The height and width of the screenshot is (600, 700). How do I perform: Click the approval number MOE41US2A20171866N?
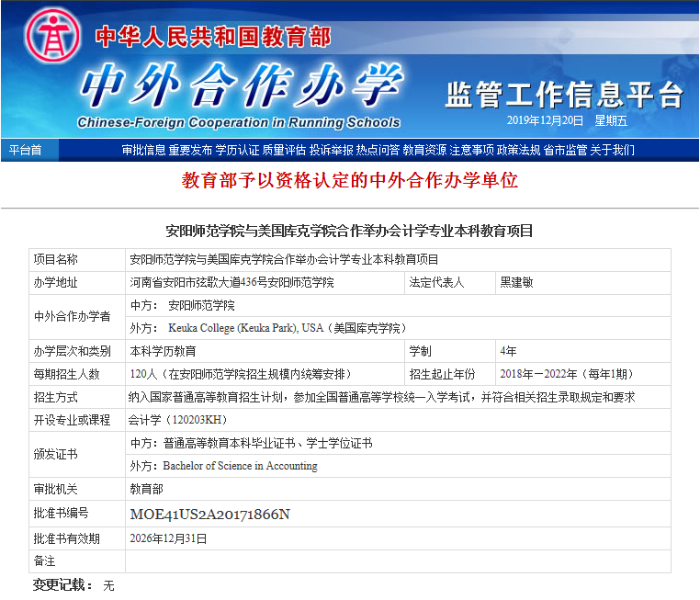[x=210, y=515]
